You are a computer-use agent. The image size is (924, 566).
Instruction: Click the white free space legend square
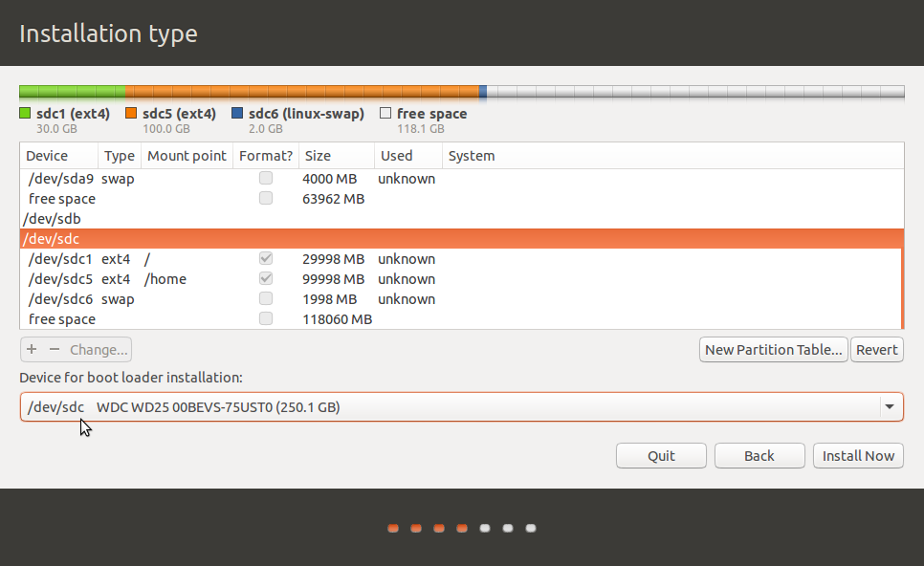pos(385,113)
